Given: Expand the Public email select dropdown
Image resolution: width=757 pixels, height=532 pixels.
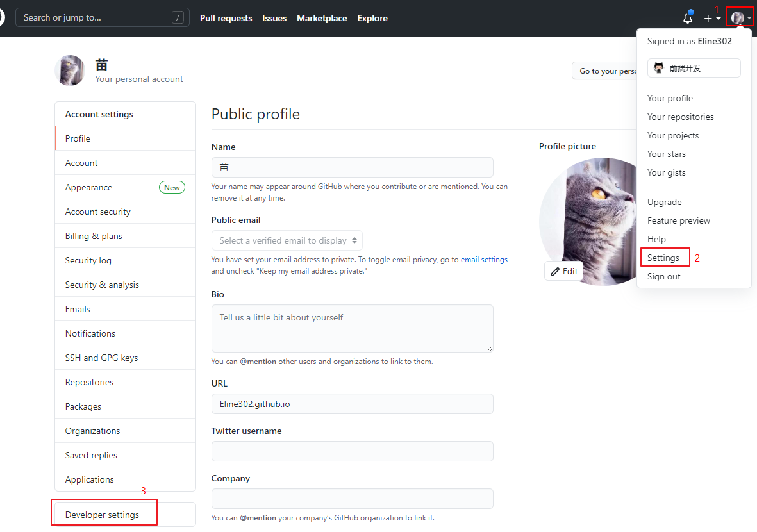Looking at the screenshot, I should pos(287,240).
